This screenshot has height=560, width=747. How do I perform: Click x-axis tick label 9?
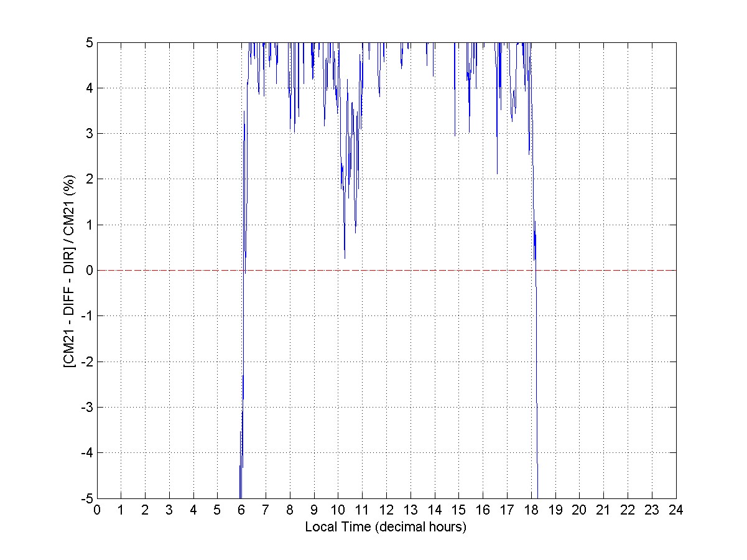point(314,510)
